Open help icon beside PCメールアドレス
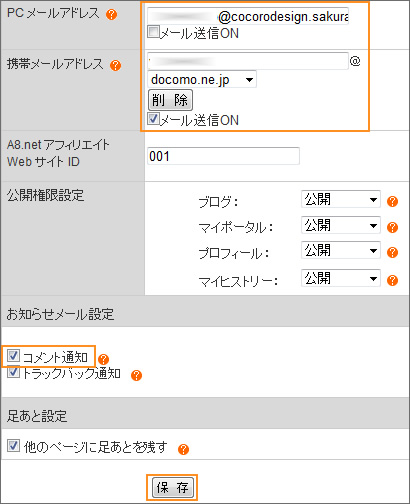The image size is (410, 504). point(112,15)
